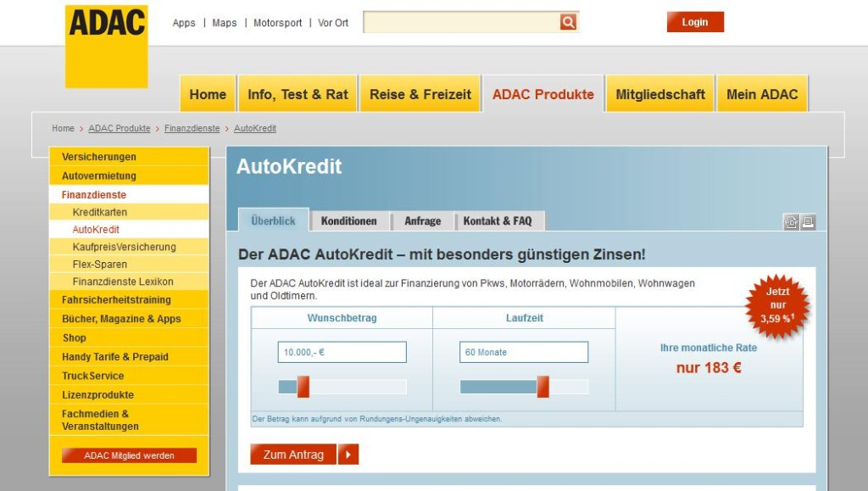Image resolution: width=868 pixels, height=491 pixels.
Task: Open KaufpreisVersicherung sidebar subitem
Action: pyautogui.click(x=129, y=247)
